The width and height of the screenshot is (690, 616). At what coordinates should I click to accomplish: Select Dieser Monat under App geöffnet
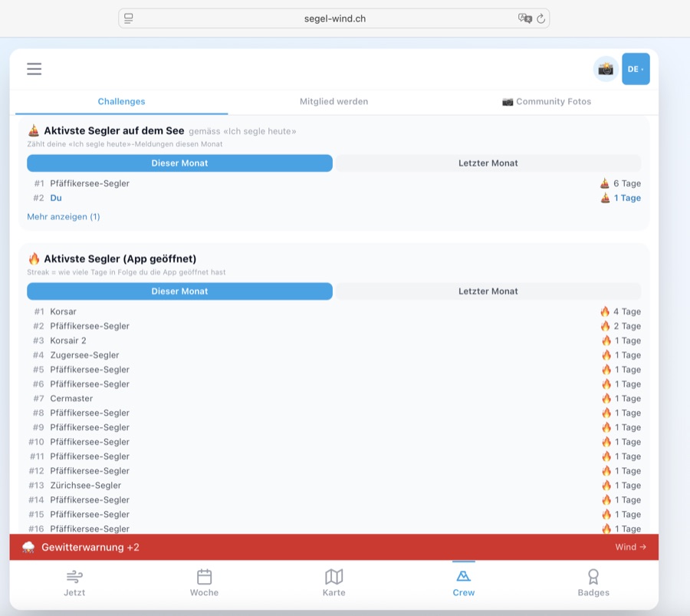(179, 291)
